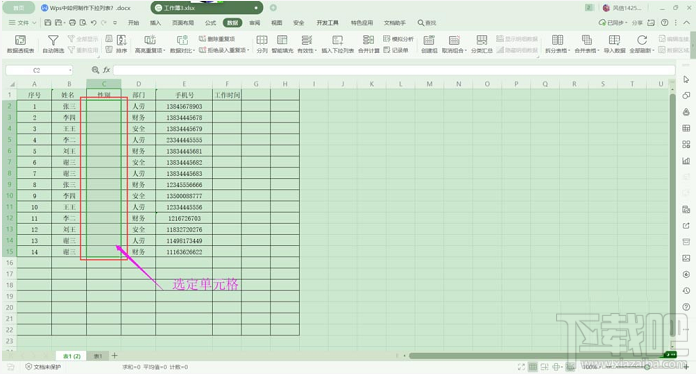696x374 pixels.
Task: Switch to the 开发工具 Developer tab
Action: (x=327, y=23)
